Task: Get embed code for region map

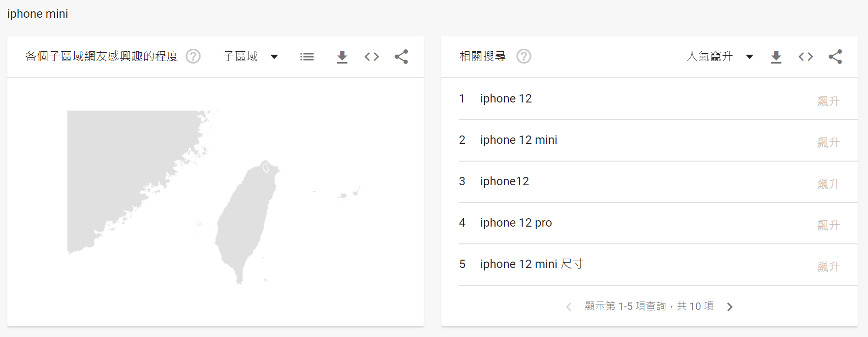Action: point(372,57)
